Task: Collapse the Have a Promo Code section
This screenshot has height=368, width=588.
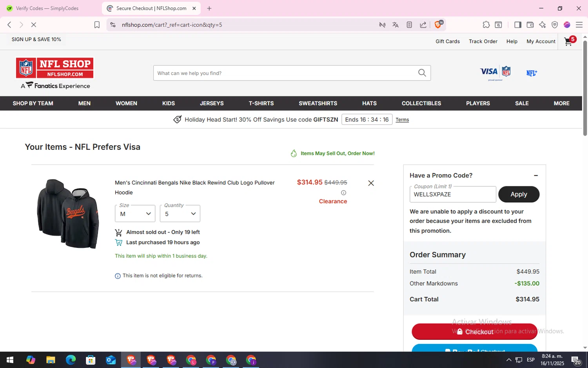Action: [x=536, y=175]
